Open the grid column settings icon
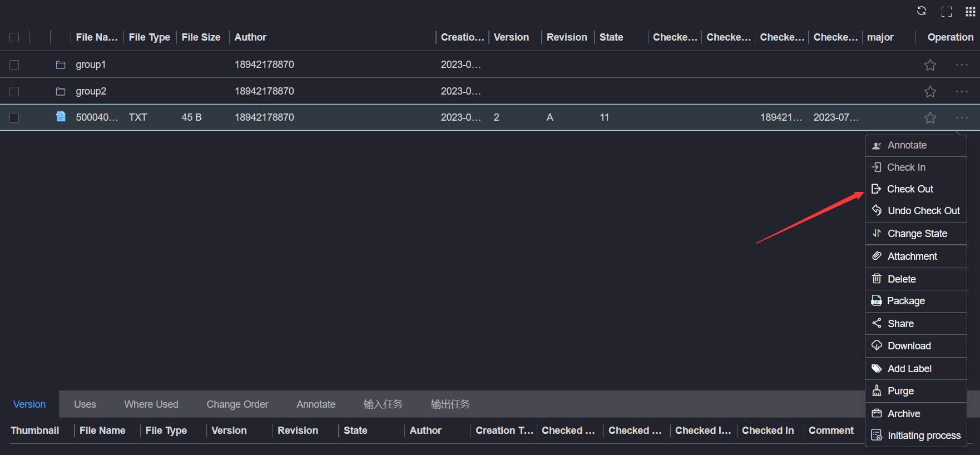980x455 pixels. tap(971, 12)
